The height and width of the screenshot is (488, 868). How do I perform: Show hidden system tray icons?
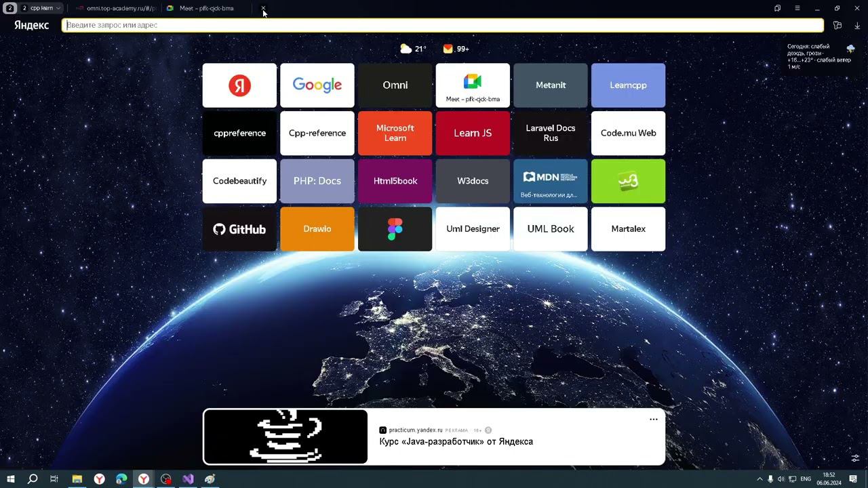tap(759, 479)
